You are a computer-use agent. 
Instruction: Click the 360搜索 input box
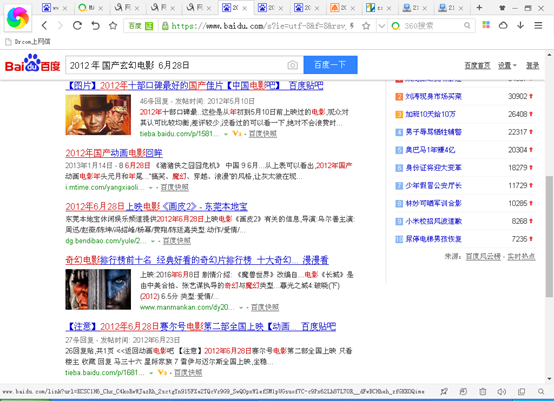coord(432,26)
